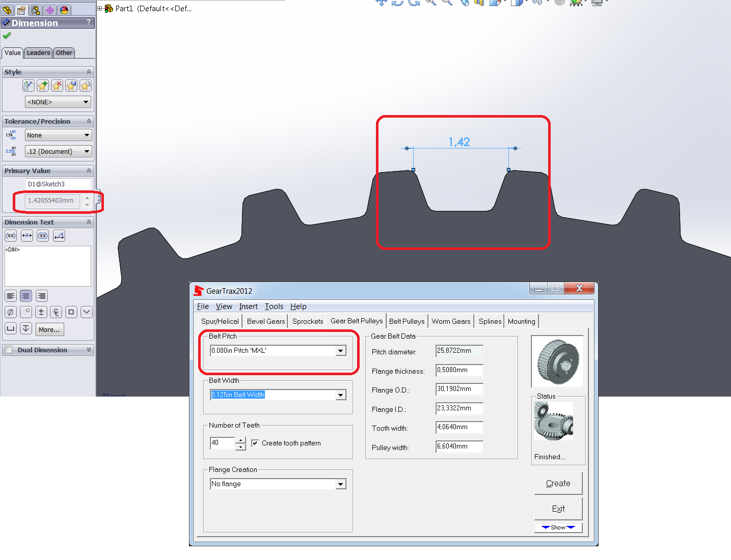
Task: Click the Exit button in GearTrax
Action: 558,509
